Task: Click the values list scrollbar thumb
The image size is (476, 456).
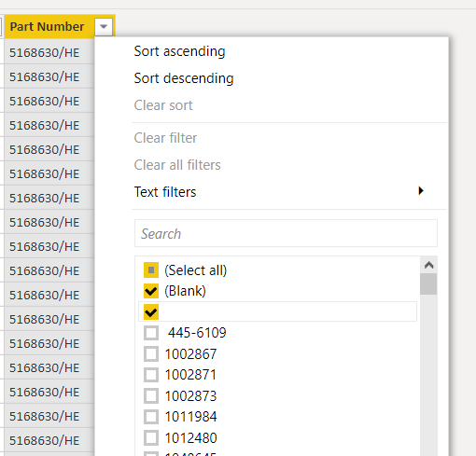Action: click(x=428, y=283)
